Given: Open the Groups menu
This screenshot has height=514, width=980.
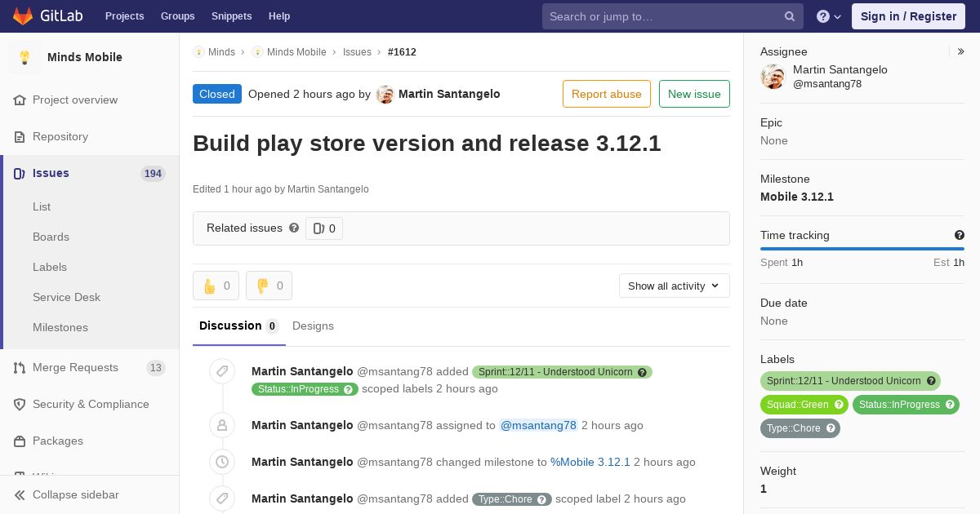Looking at the screenshot, I should 177,16.
